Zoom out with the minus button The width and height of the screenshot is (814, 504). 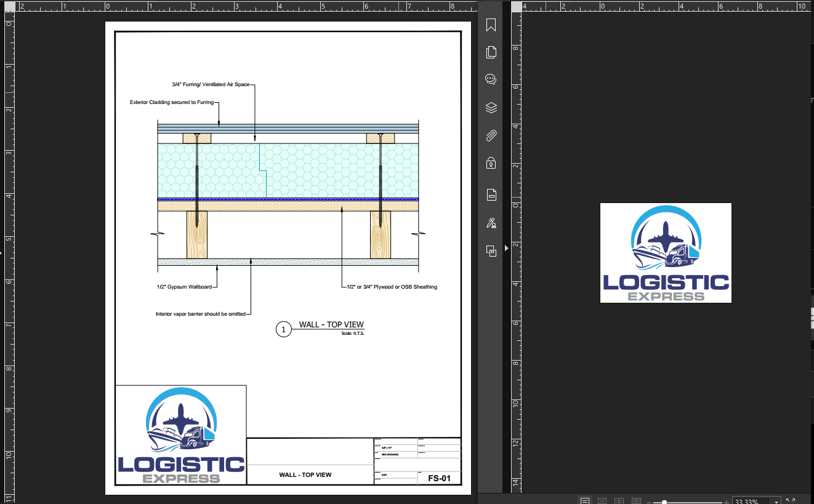coord(649,500)
